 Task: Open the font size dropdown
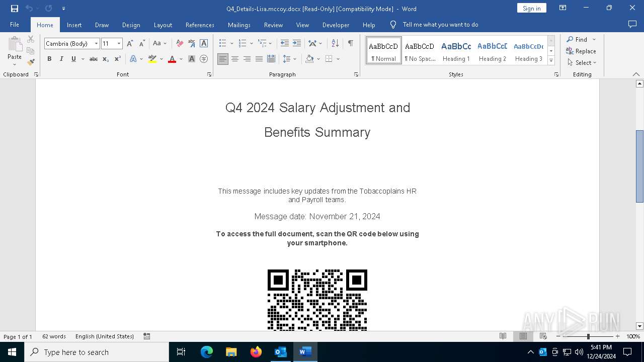point(119,44)
